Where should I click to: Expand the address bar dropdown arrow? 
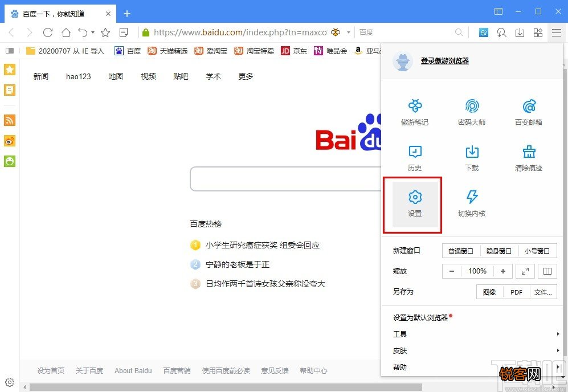click(x=349, y=32)
